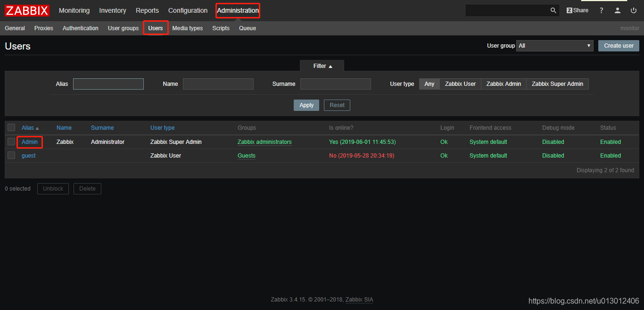Screen dimensions: 644x310
Task: Open the Monitoring menu
Action: coord(74,10)
